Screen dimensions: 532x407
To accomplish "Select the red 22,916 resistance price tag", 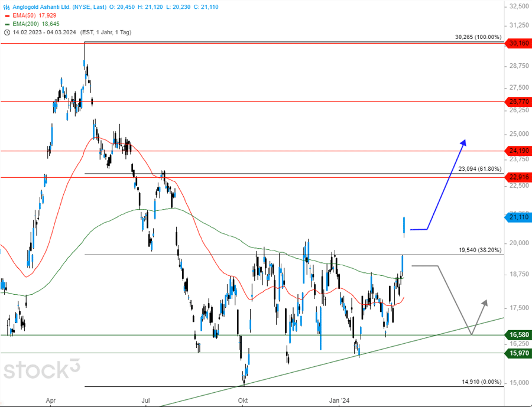I will point(518,177).
